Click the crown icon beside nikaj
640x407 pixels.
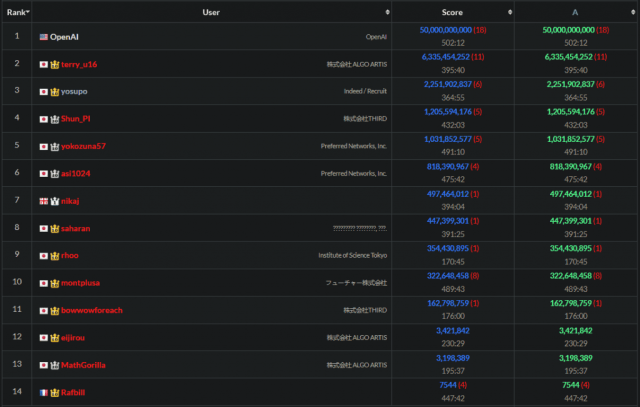click(55, 201)
